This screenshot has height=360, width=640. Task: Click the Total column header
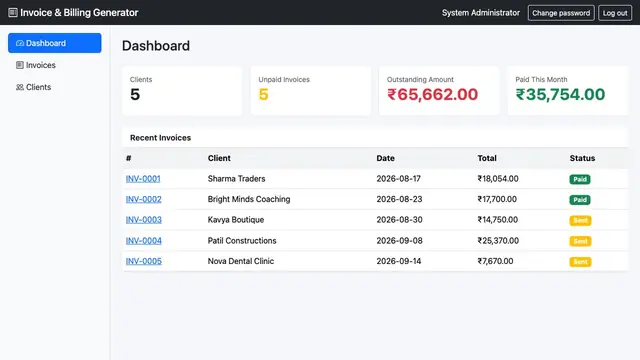(x=487, y=158)
